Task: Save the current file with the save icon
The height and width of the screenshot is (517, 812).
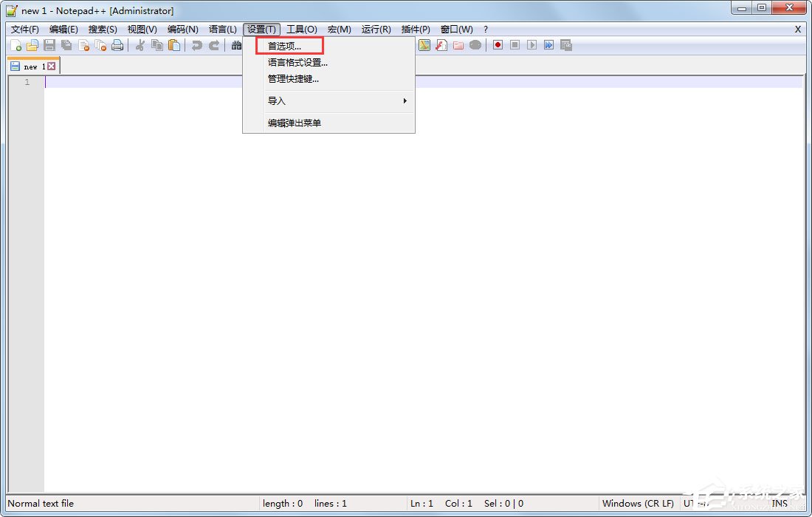Action: click(x=49, y=45)
